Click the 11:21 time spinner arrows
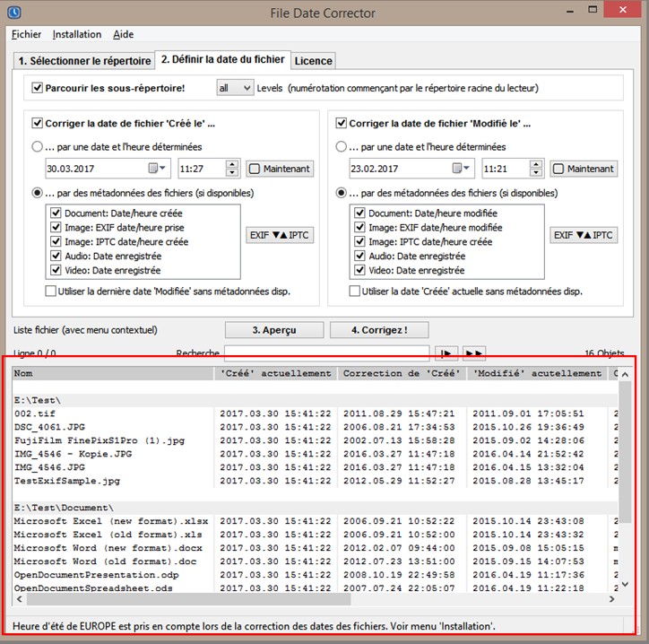649x644 pixels. [x=535, y=168]
